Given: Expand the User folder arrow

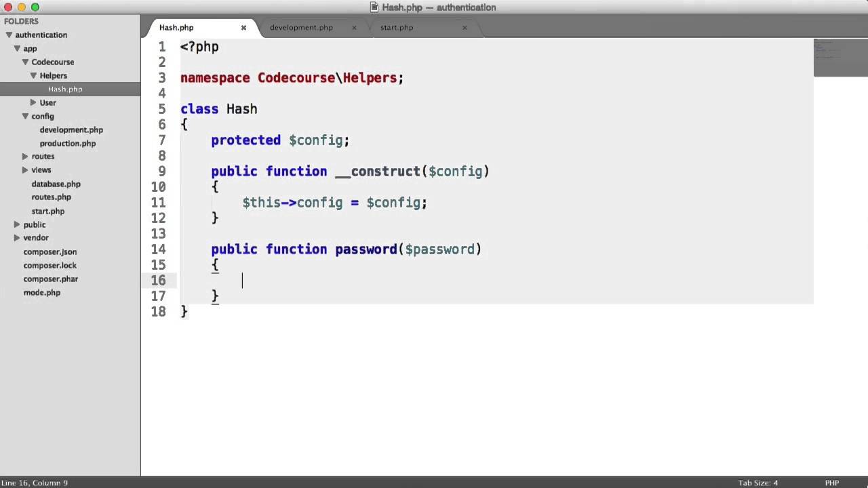Looking at the screenshot, I should (33, 102).
